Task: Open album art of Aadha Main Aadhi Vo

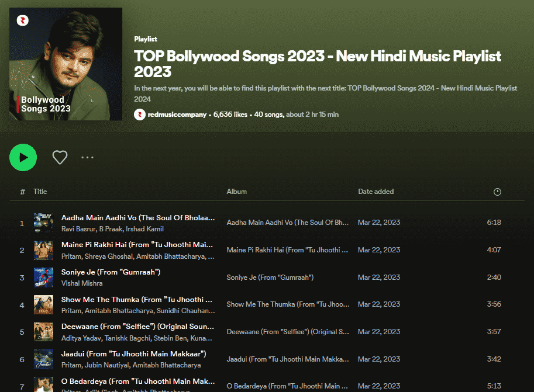Action: [x=44, y=223]
